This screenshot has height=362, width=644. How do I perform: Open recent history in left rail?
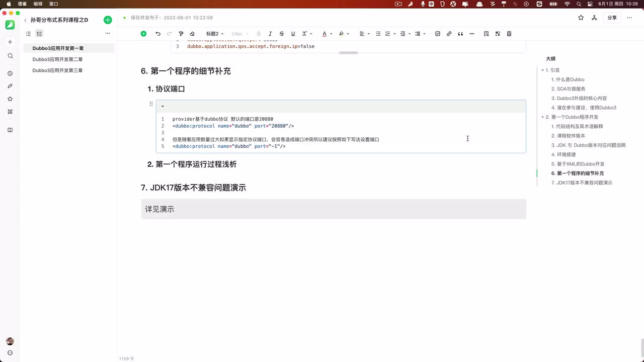10,73
